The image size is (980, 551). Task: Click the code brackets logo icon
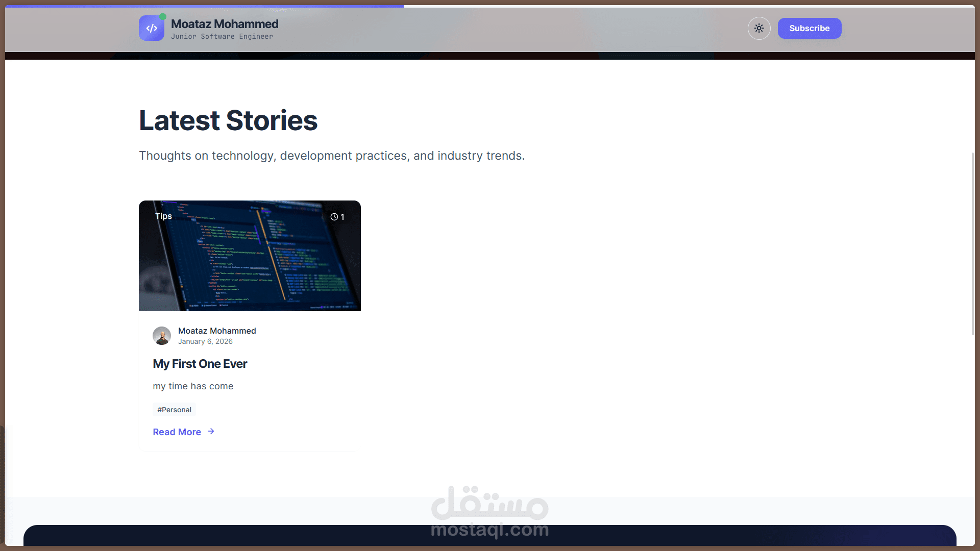(x=151, y=29)
